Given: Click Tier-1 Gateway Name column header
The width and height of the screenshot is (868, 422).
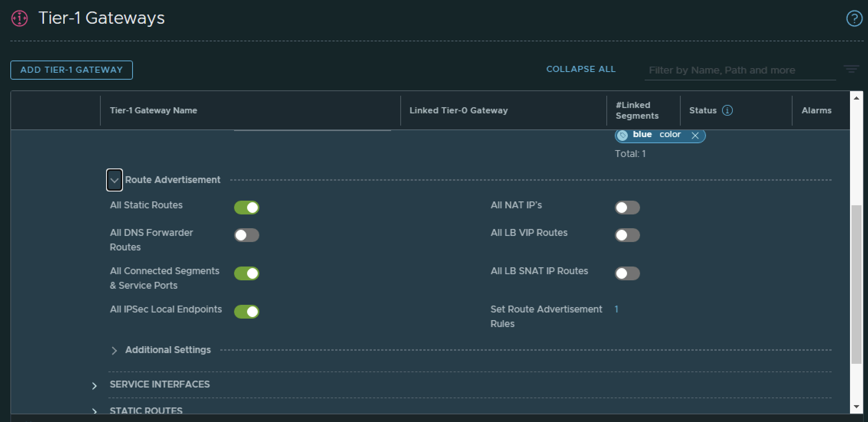Looking at the screenshot, I should [154, 111].
